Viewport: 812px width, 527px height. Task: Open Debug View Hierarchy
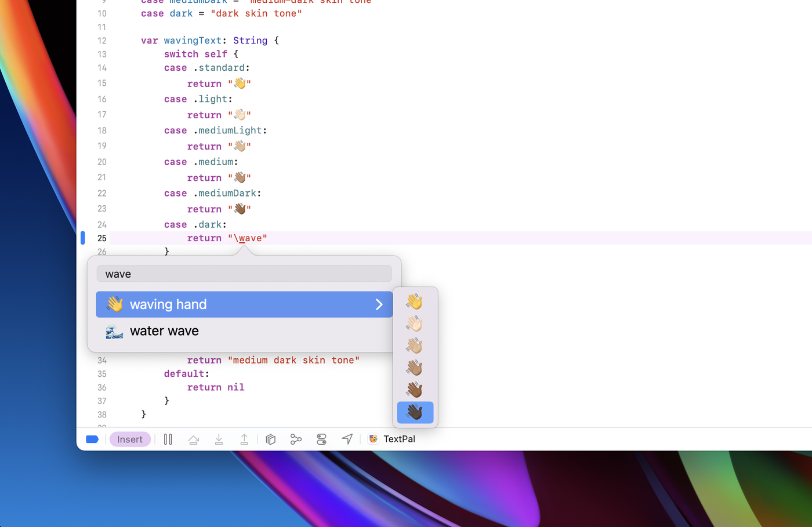click(270, 439)
